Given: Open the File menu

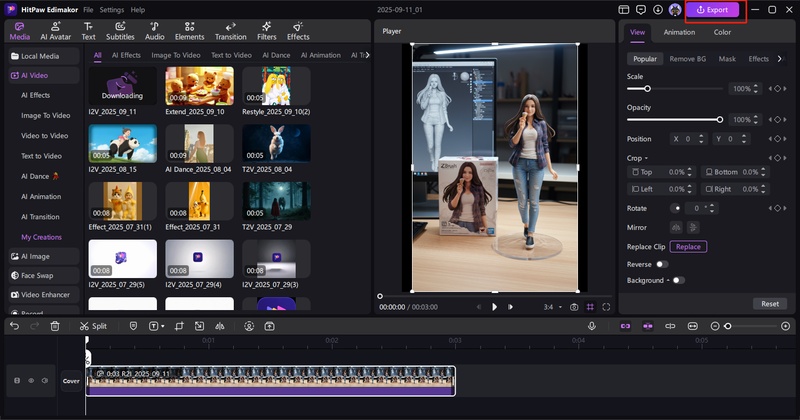Looking at the screenshot, I should [88, 10].
